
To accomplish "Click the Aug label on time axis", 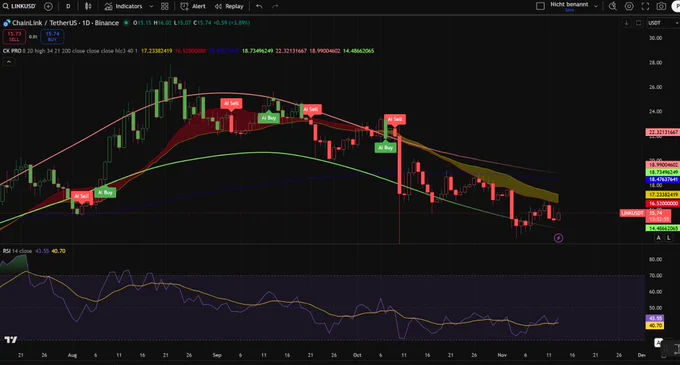I will pos(72,355).
